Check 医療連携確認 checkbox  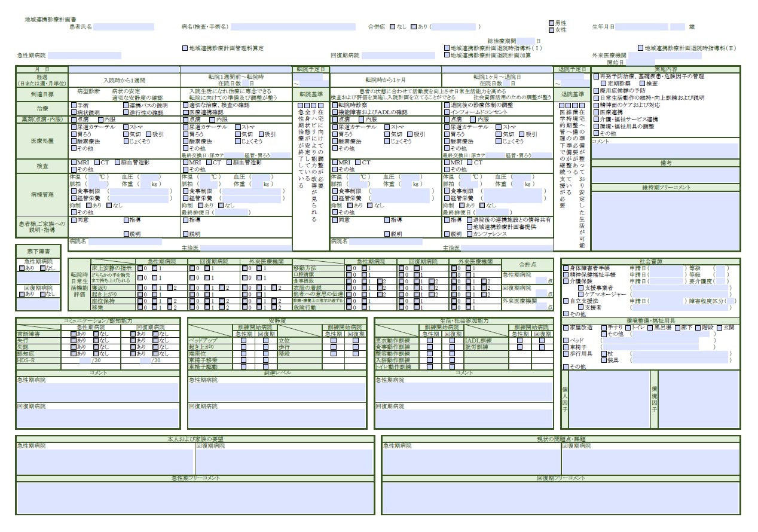coord(185,112)
